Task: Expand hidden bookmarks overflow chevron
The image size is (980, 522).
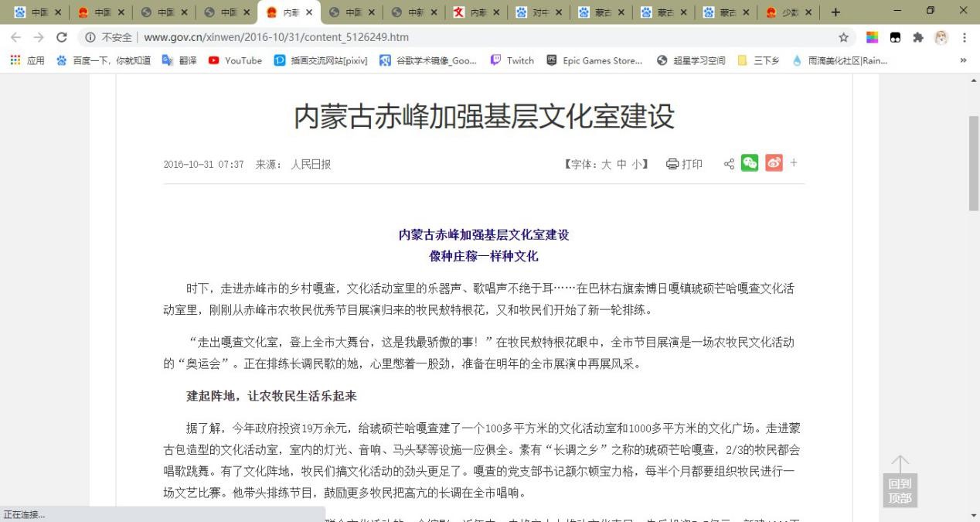Action: [963, 60]
